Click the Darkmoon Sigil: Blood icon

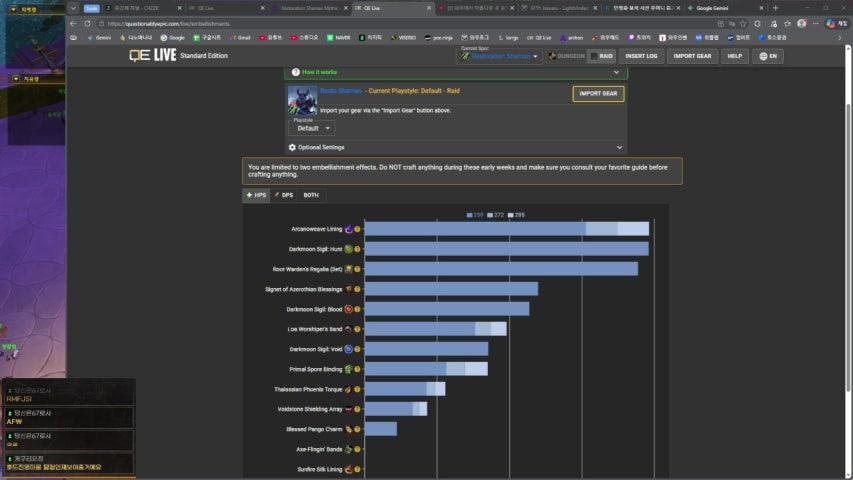coord(348,309)
